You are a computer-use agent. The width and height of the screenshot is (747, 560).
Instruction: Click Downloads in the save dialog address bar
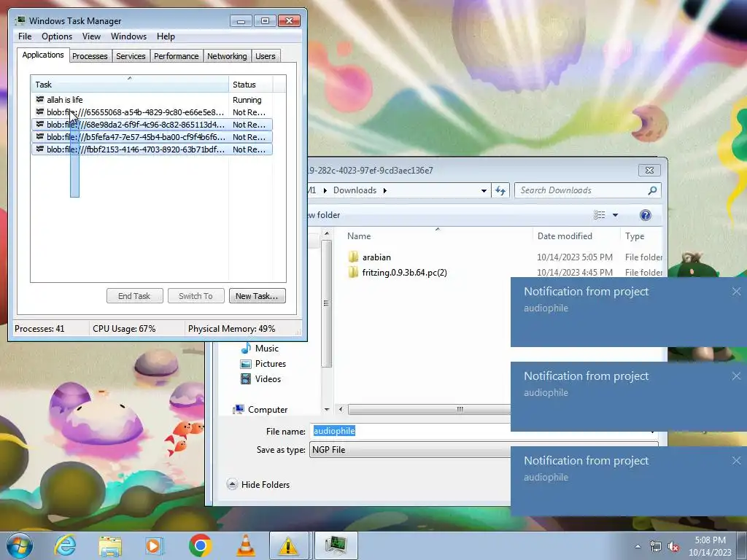[355, 190]
